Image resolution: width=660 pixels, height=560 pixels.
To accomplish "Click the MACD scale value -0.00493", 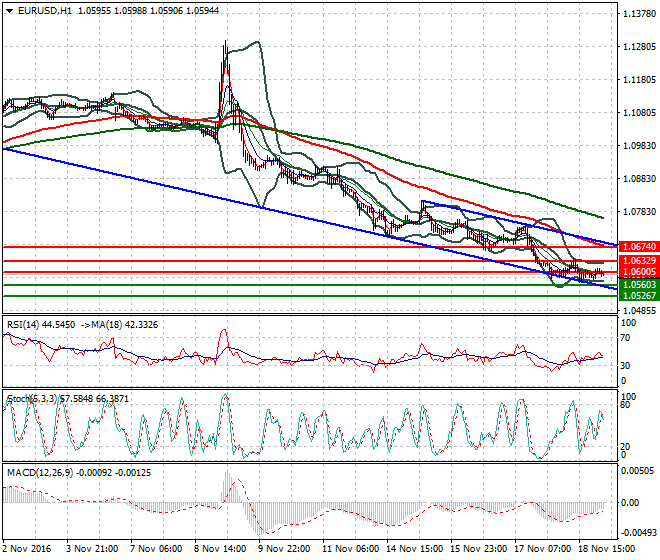I will (x=637, y=533).
